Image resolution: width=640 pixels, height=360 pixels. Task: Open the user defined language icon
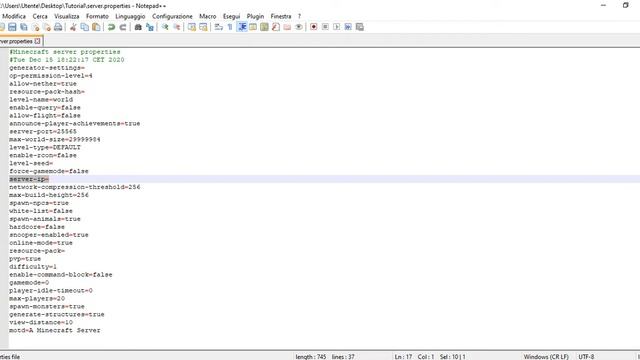pos(253,27)
